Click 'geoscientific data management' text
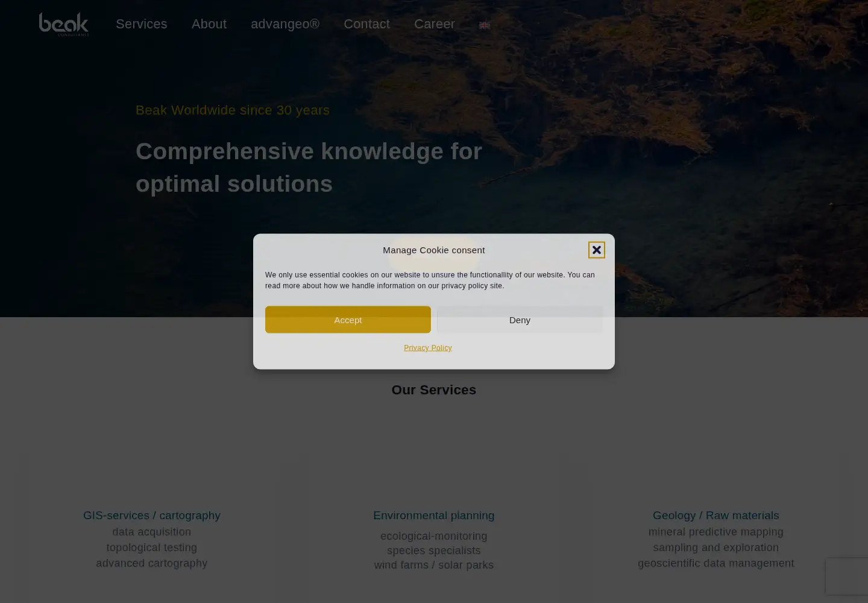The width and height of the screenshot is (868, 603). [716, 563]
